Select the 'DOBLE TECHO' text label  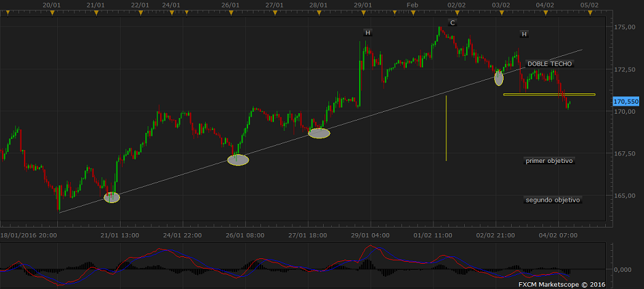click(549, 63)
